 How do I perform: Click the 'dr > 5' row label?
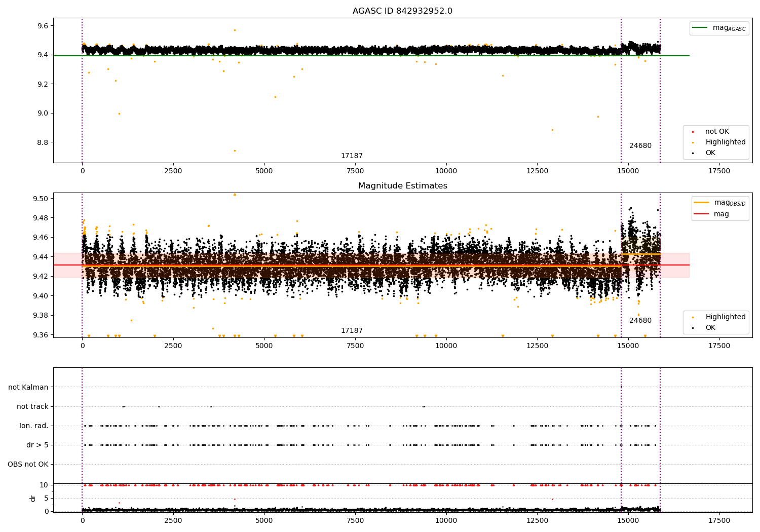37,445
